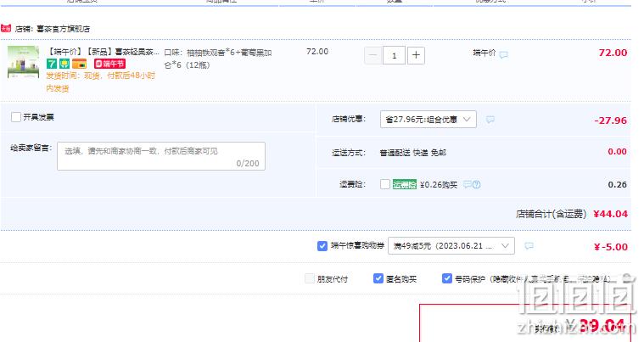644x342 pixels.
Task: Click the orange credit card badge icon
Action: pos(79,64)
